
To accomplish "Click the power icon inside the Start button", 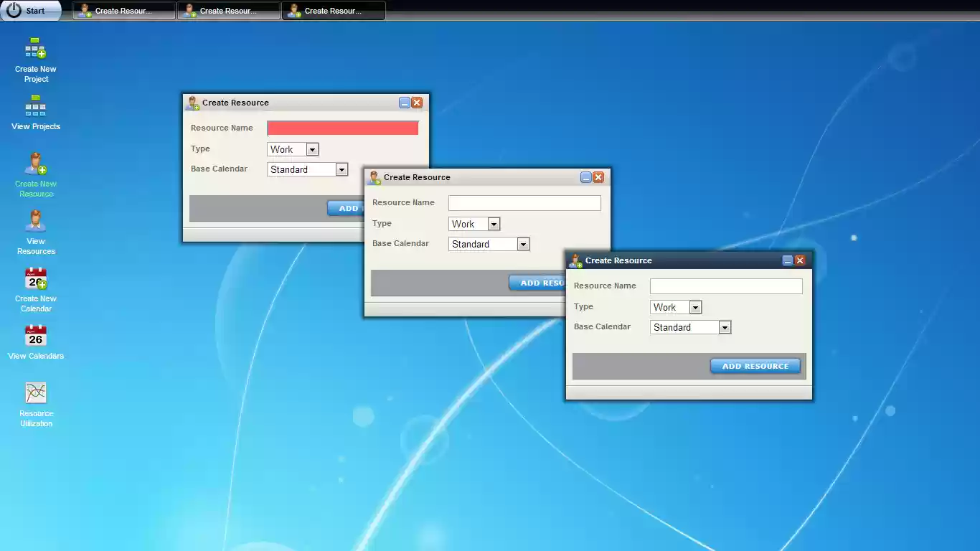I will pos(14,10).
